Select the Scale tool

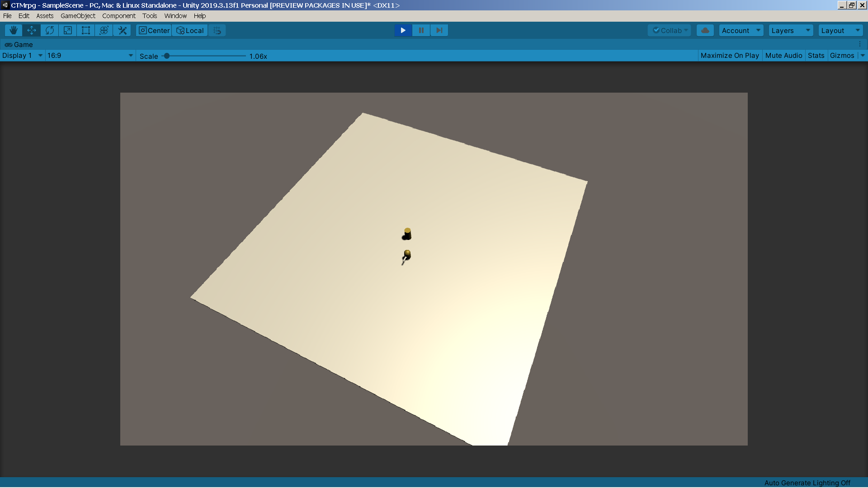click(x=68, y=30)
